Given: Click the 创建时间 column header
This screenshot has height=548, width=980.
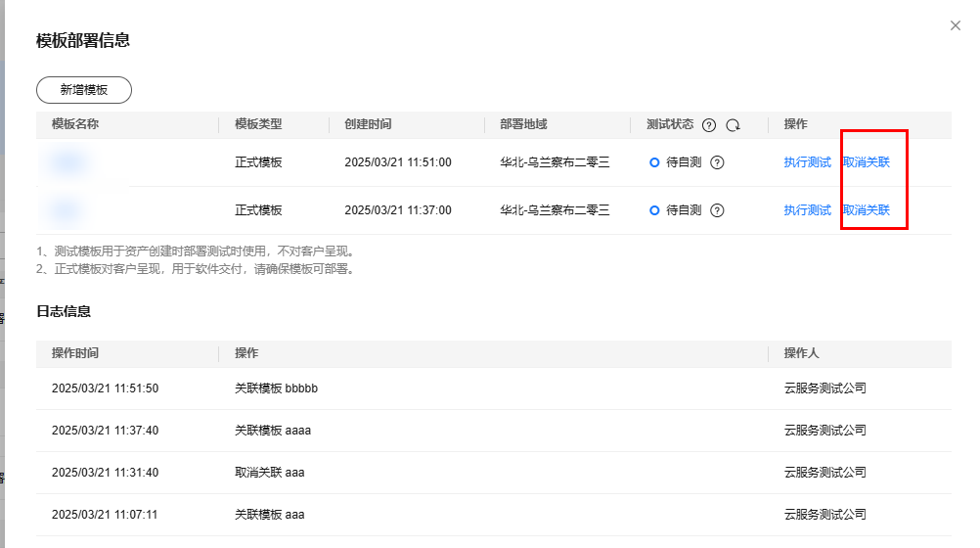Looking at the screenshot, I should 368,124.
